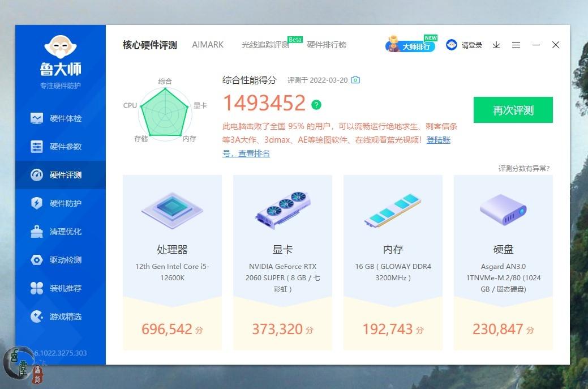Viewport: 588px width, 389px height.
Task: Minimize the 鲁大师 window
Action: point(537,45)
